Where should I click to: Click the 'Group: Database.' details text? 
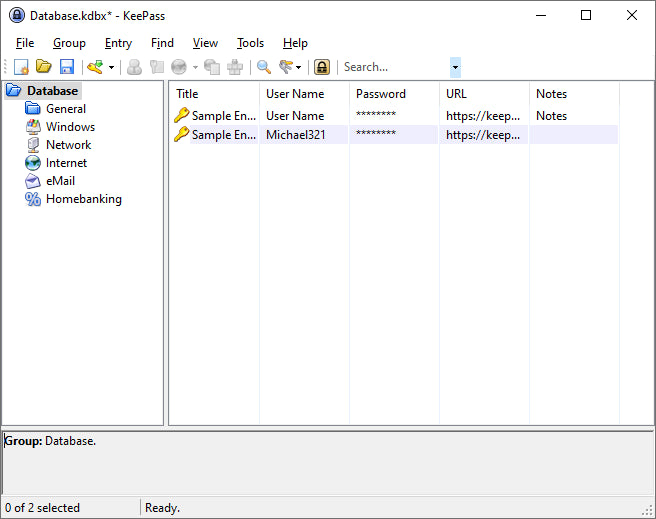(50, 441)
